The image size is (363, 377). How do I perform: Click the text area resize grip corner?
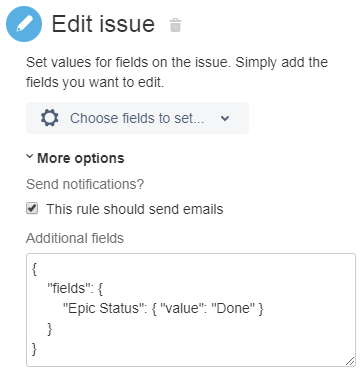tap(350, 361)
